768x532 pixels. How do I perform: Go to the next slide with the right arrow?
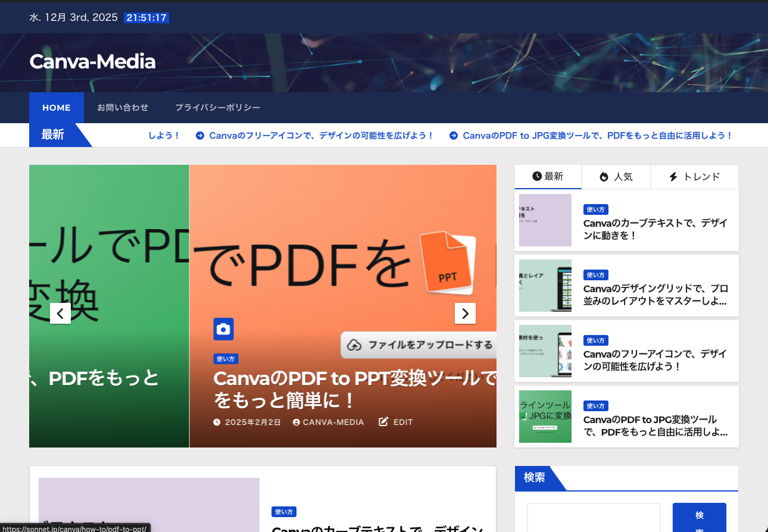point(465,313)
